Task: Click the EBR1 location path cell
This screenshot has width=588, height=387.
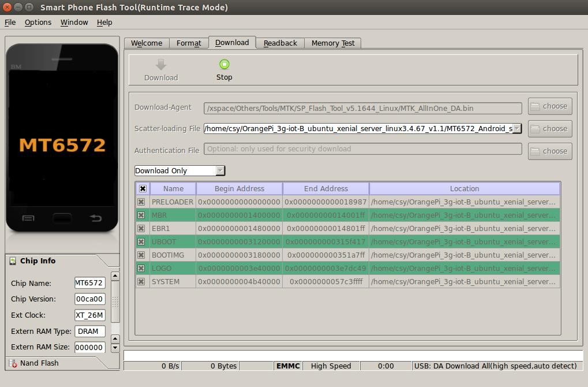Action: pos(465,228)
